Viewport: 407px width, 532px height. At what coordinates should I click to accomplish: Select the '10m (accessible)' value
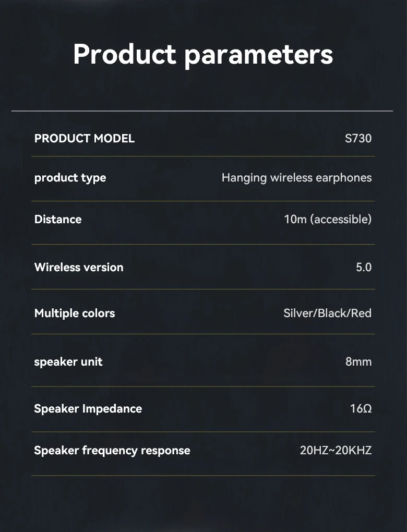328,219
